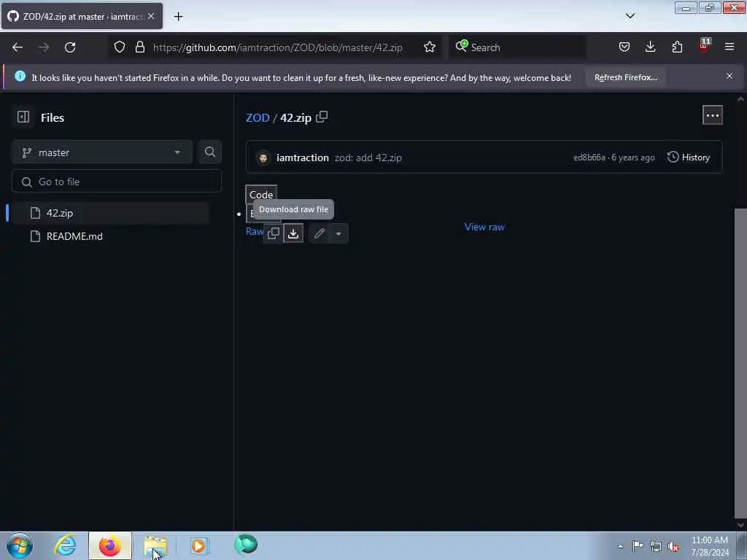View the file History
Screen dimensions: 747x560
pyautogui.click(x=689, y=157)
